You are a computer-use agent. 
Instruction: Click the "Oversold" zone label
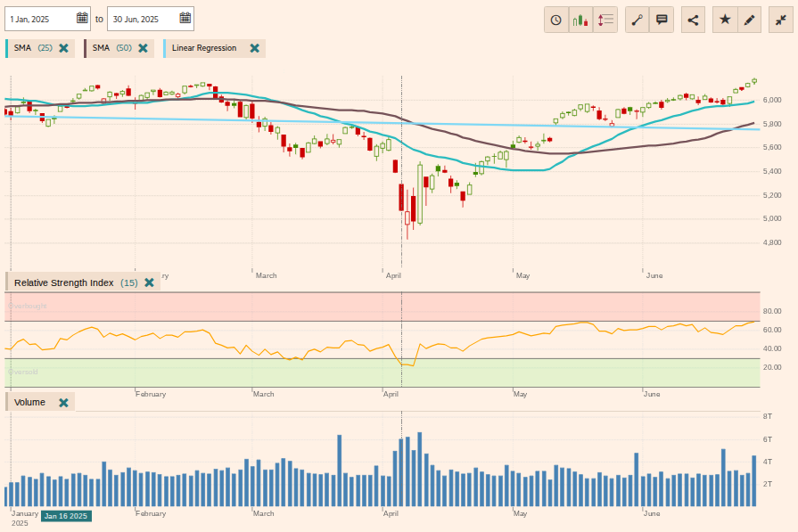pyautogui.click(x=23, y=372)
